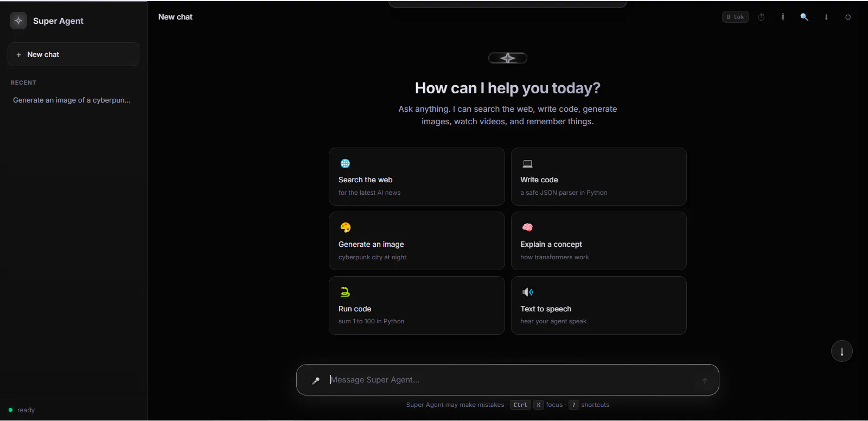This screenshot has height=421, width=868.
Task: Click the palette icon on Generate an image
Action: click(x=345, y=227)
